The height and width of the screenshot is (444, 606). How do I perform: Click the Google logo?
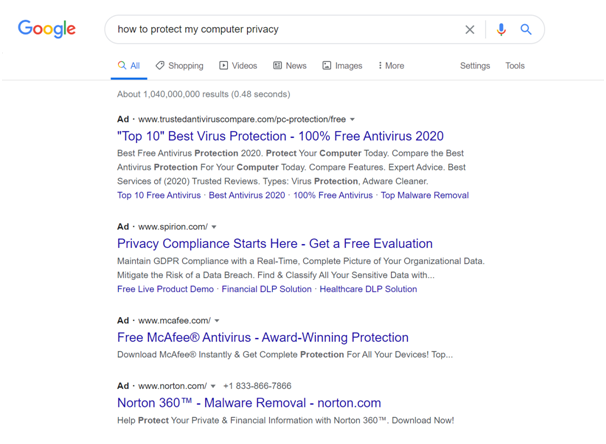pos(47,29)
